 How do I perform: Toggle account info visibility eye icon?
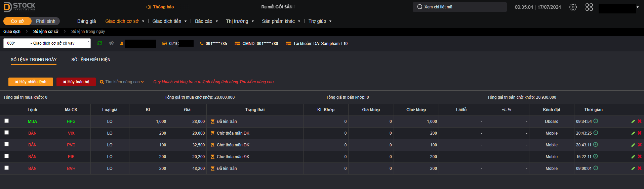[112, 43]
